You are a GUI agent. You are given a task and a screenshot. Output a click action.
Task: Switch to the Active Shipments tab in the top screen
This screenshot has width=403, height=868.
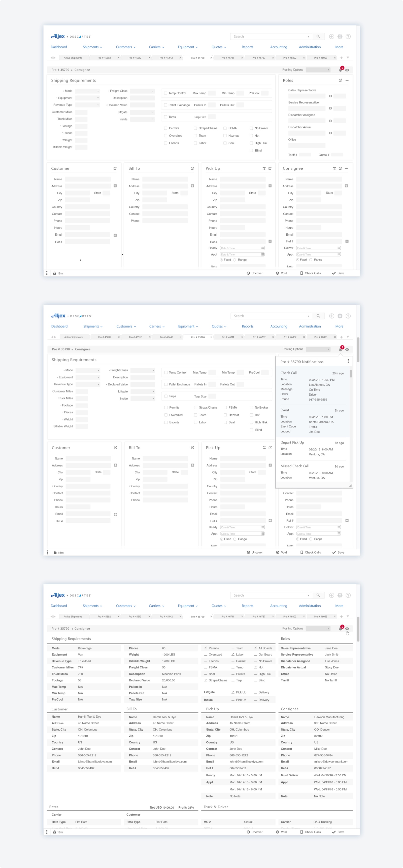[73, 58]
